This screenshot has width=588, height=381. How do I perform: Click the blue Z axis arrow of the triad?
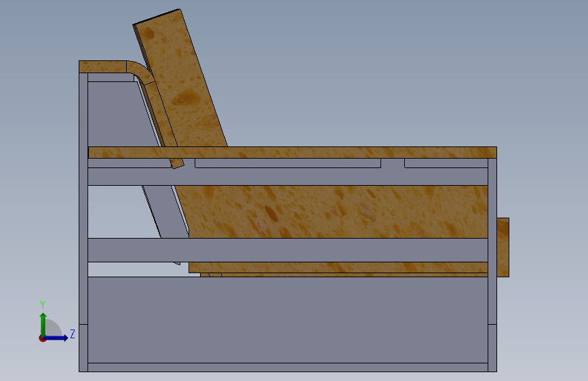56,338
